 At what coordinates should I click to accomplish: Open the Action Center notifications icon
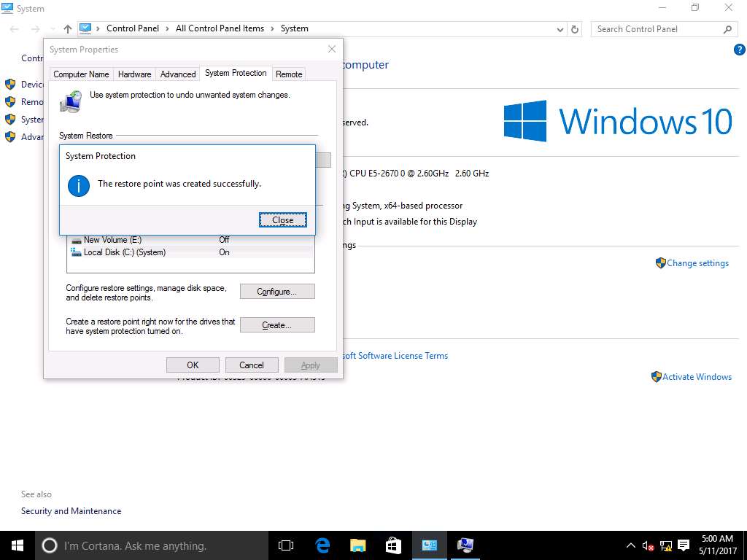684,545
